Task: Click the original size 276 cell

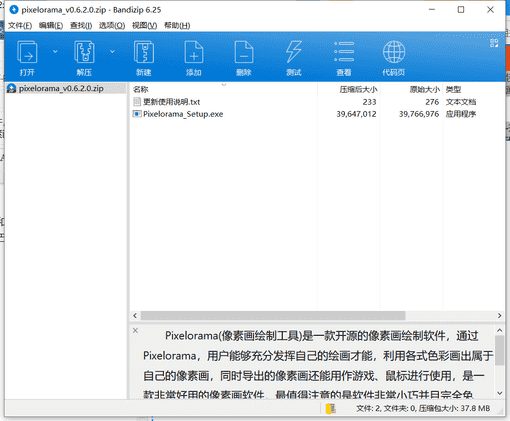Action: [432, 102]
